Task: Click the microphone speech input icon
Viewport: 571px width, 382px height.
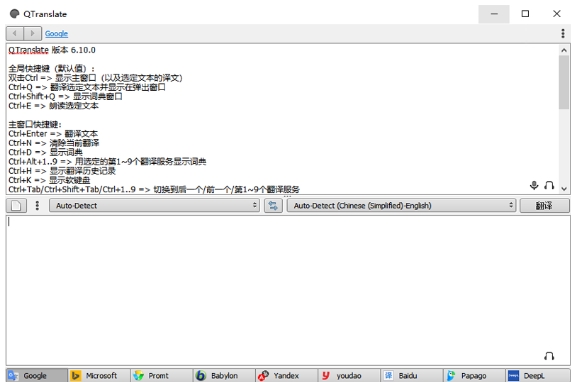Action: tap(534, 185)
